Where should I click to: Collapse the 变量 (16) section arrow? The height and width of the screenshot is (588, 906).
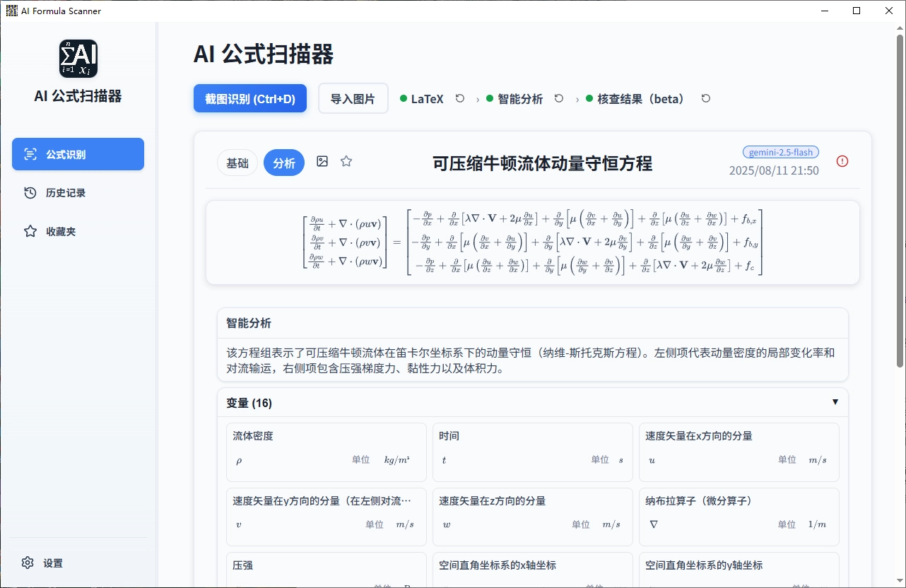coord(835,402)
